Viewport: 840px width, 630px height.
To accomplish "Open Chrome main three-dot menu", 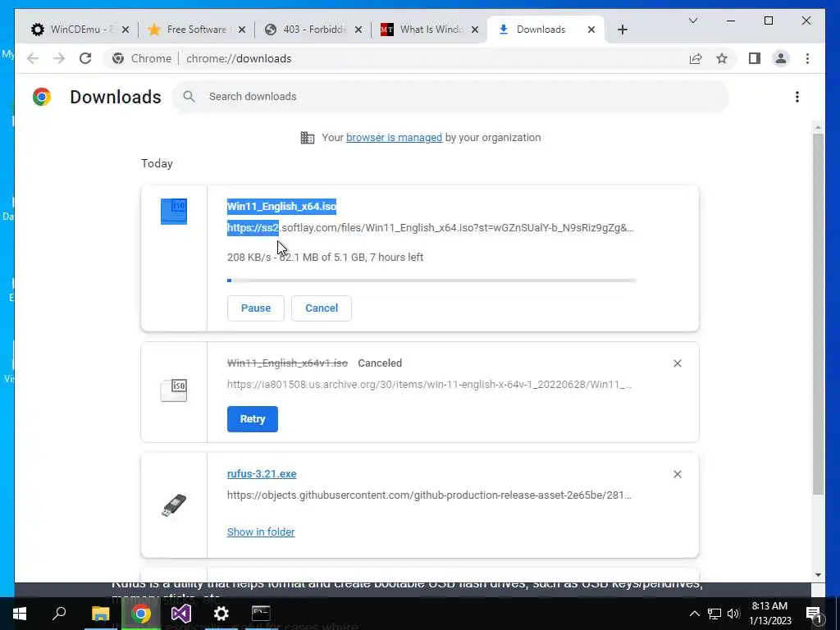I will 807,58.
